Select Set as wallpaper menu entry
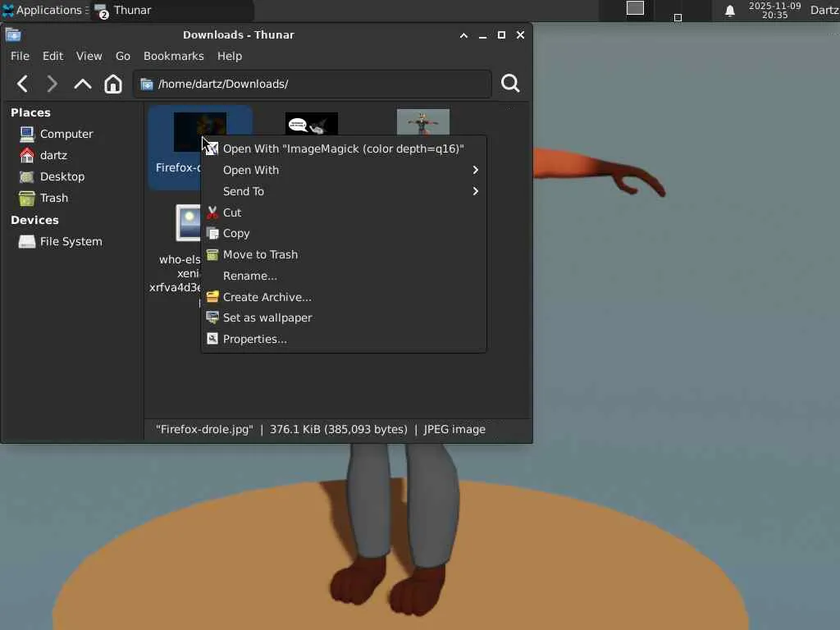 (267, 317)
